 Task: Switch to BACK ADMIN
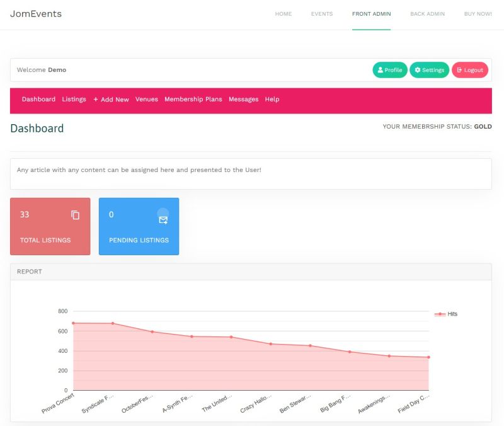(x=427, y=13)
